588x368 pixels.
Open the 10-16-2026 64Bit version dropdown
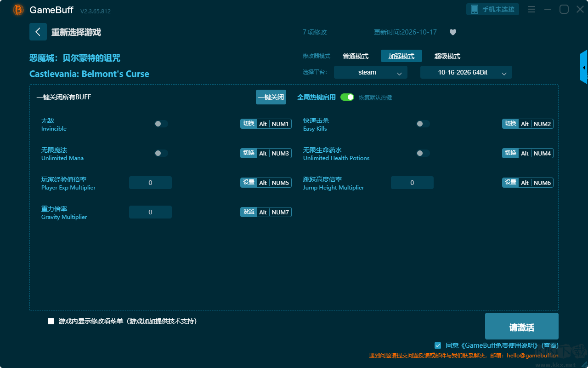466,72
